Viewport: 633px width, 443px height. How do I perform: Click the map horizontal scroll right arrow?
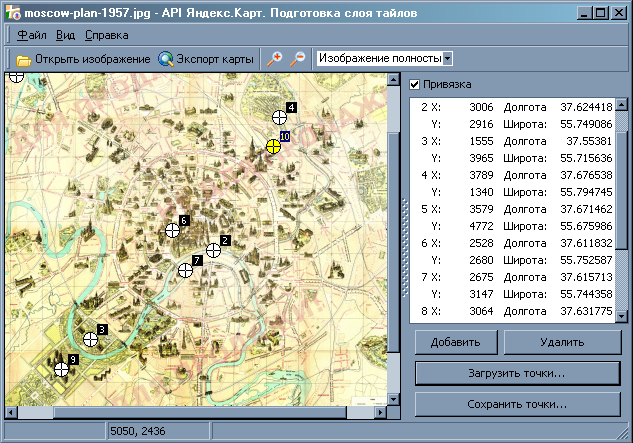point(380,413)
